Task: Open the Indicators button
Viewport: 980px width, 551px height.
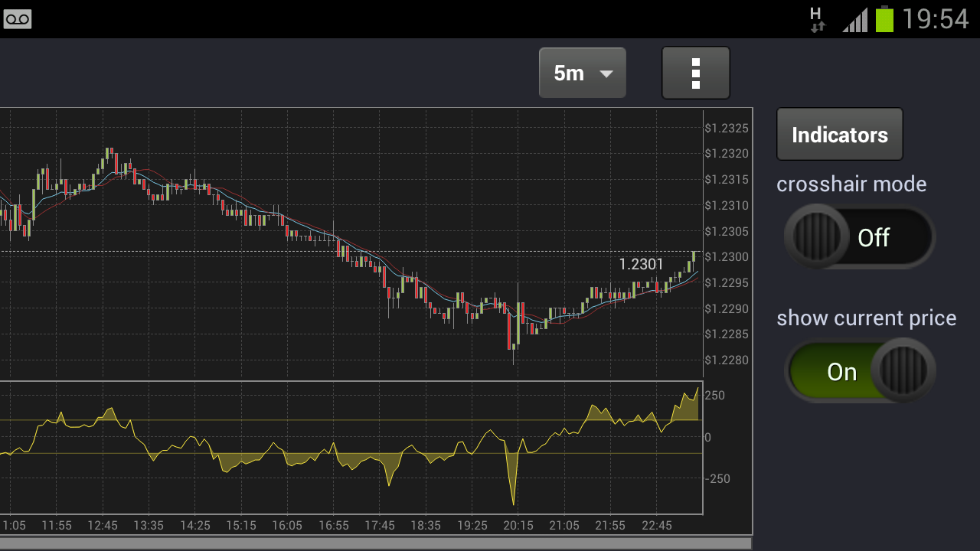Action: coord(839,135)
